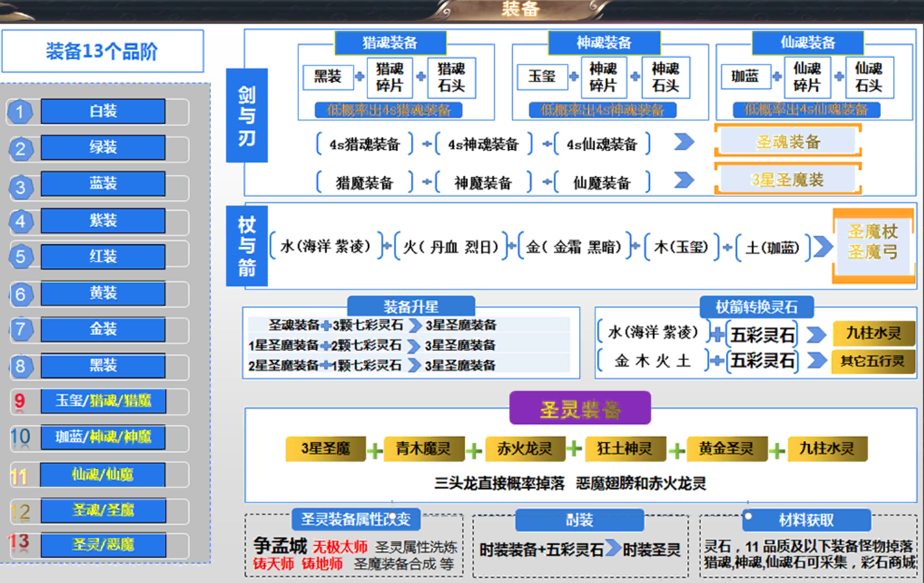Click the 猎魂碎片 box
924x583 pixels.
[390, 77]
